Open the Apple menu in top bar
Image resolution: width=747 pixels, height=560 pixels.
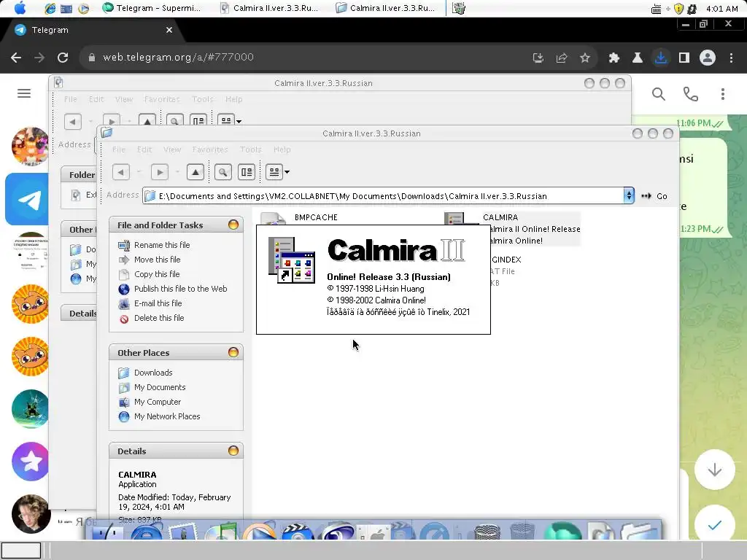(20, 8)
